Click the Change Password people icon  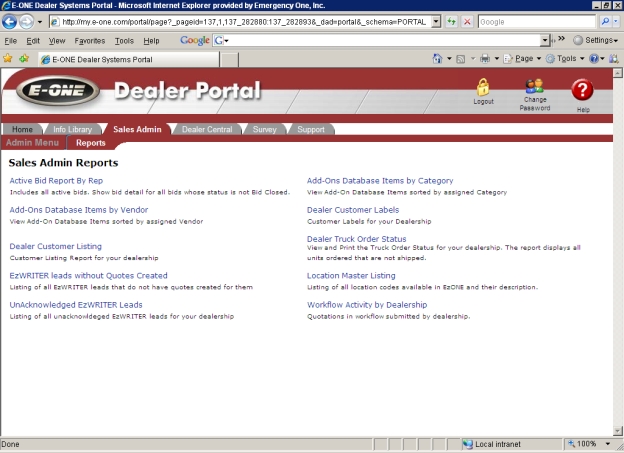tap(534, 86)
